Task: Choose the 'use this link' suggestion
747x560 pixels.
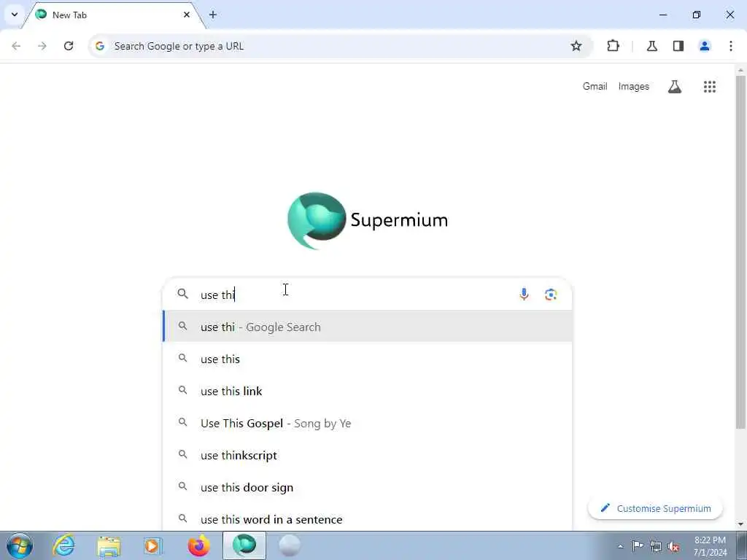Action: click(368, 392)
